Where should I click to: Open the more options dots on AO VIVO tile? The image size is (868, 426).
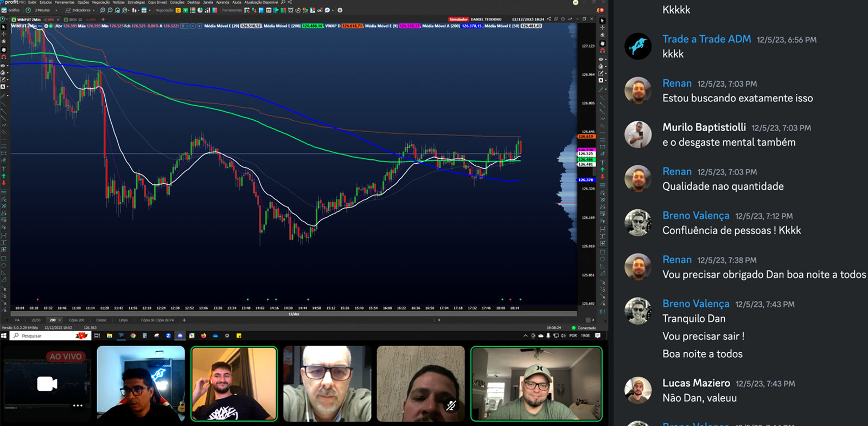pyautogui.click(x=78, y=405)
